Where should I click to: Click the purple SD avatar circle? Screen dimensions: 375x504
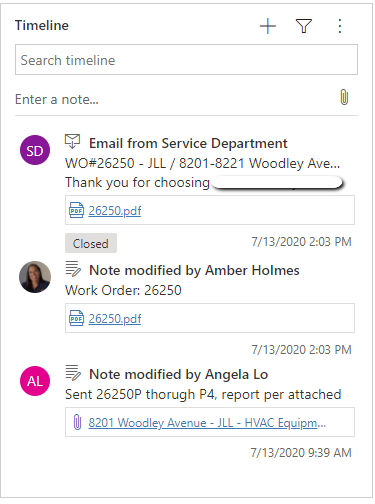(x=35, y=150)
